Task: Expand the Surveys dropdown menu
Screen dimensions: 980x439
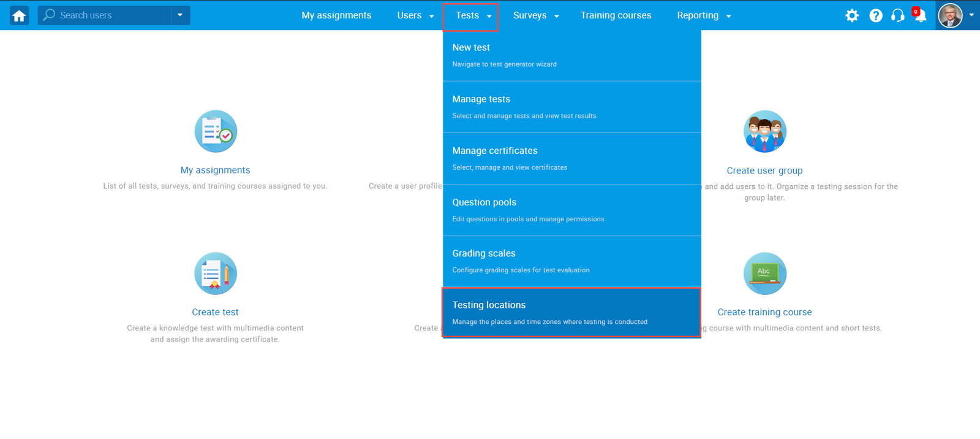Action: [536, 15]
